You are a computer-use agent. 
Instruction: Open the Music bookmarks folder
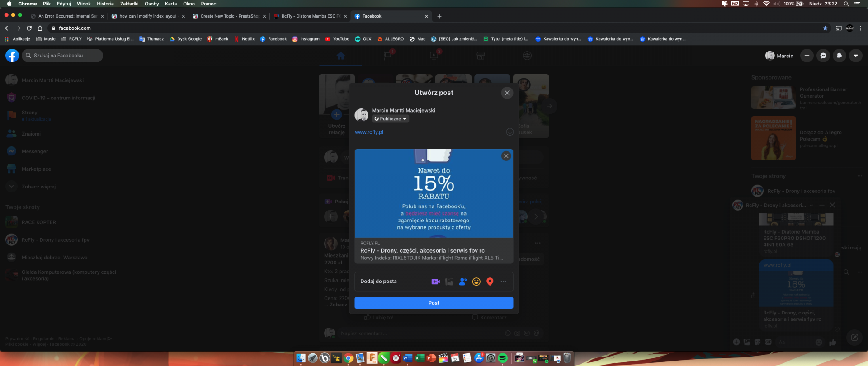pos(46,39)
